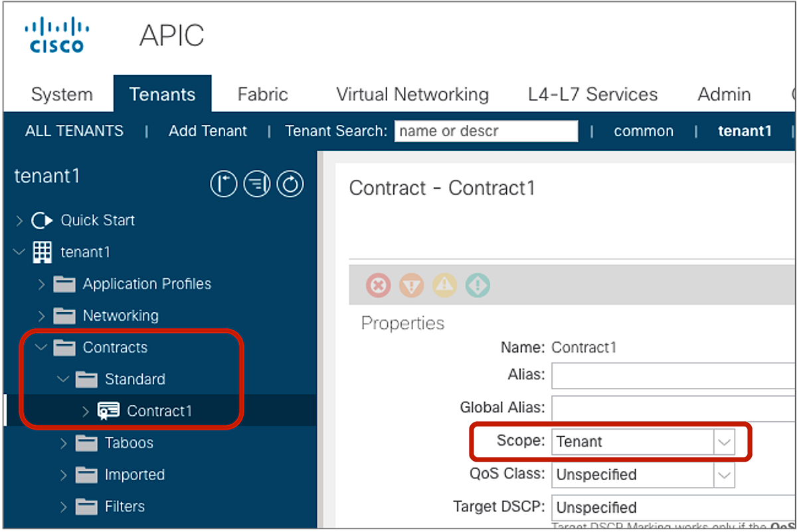Open the common tenant link

pos(644,131)
